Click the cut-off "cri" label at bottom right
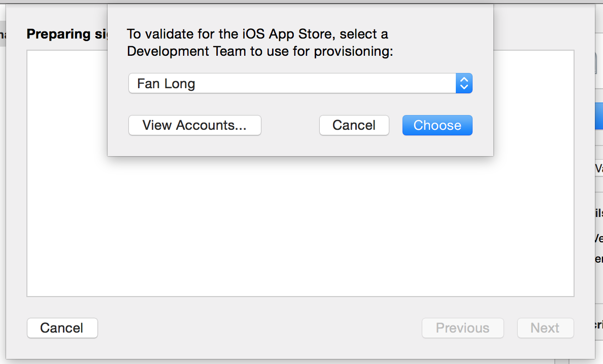Screen dimensions: 603x364 pyautogui.click(x=599, y=324)
